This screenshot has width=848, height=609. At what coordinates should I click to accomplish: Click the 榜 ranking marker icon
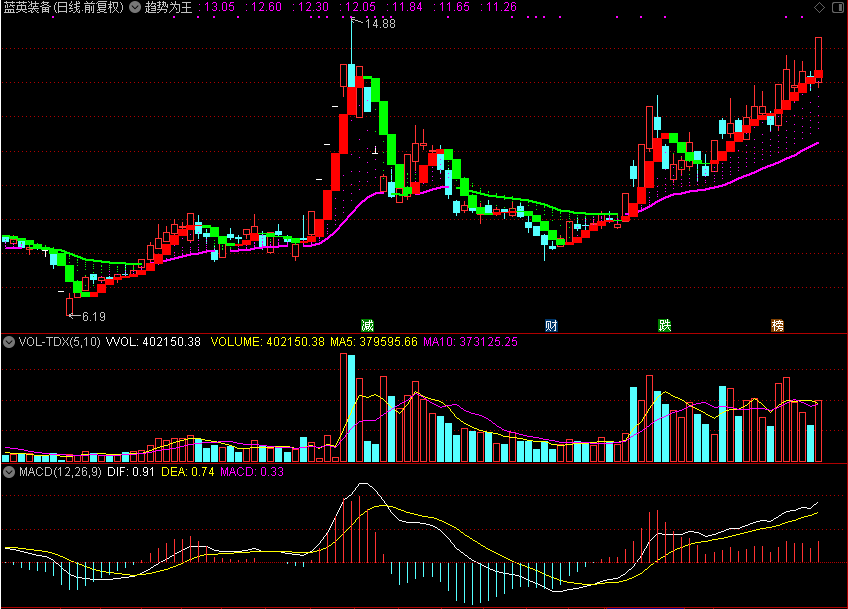(x=777, y=326)
